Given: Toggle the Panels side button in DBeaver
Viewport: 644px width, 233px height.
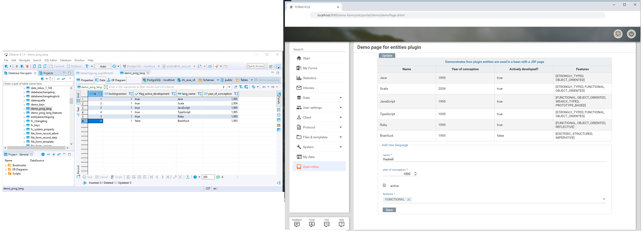Looking at the screenshot, I should click(279, 99).
